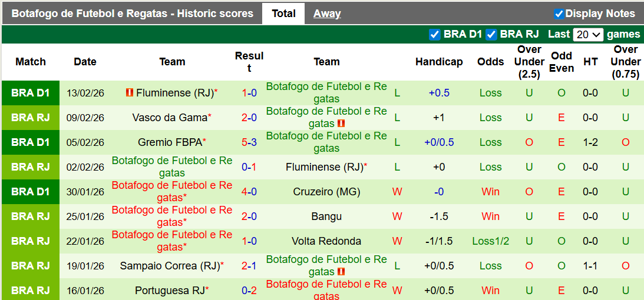Viewport: 644px width, 300px height.
Task: Click the red card icon in the Sampaio Correa row
Action: click(341, 272)
